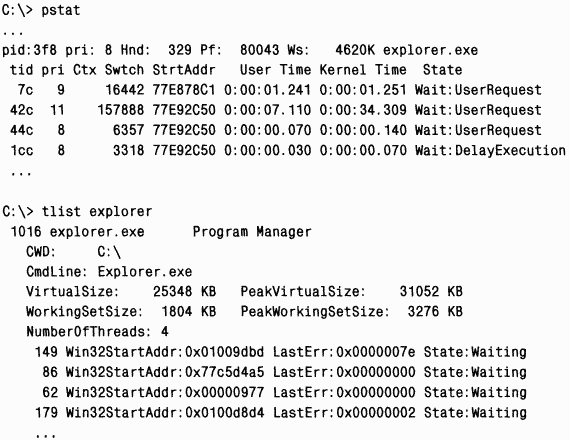570x440 pixels.
Task: Click the NumberOfThreads value 4
Action: pyautogui.click(x=165, y=332)
